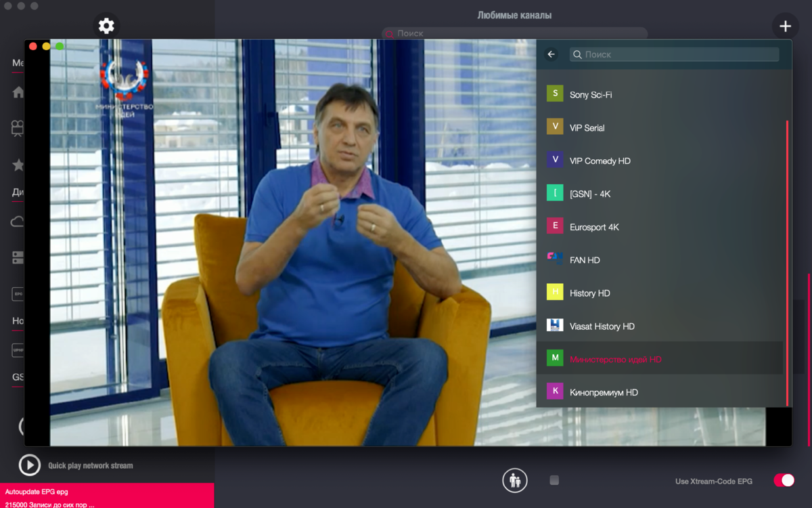Open favorites star in sidebar
Viewport: 812px width, 508px height.
pos(18,165)
